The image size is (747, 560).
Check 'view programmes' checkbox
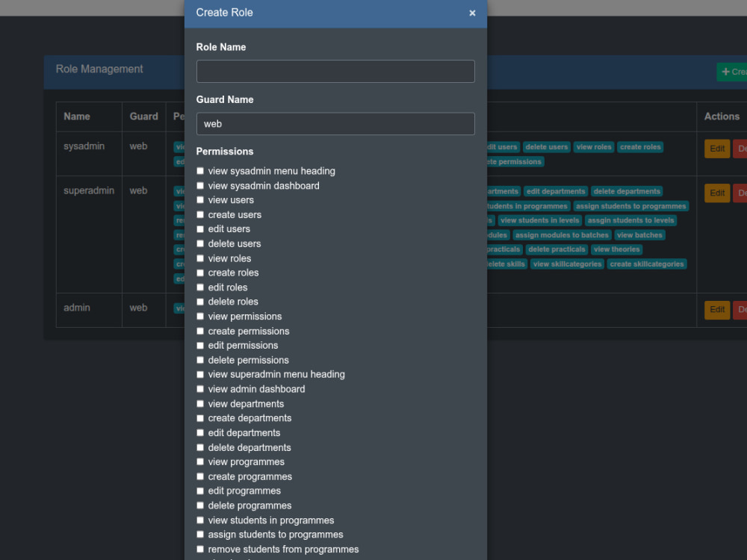(200, 462)
